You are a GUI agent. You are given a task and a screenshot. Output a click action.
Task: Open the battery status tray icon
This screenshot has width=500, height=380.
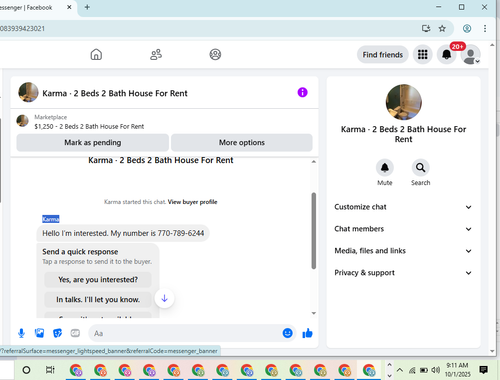pyautogui.click(x=424, y=370)
